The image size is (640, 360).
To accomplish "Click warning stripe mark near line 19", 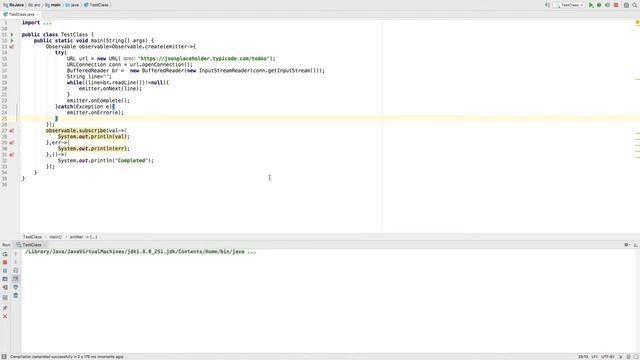I will coord(637,79).
